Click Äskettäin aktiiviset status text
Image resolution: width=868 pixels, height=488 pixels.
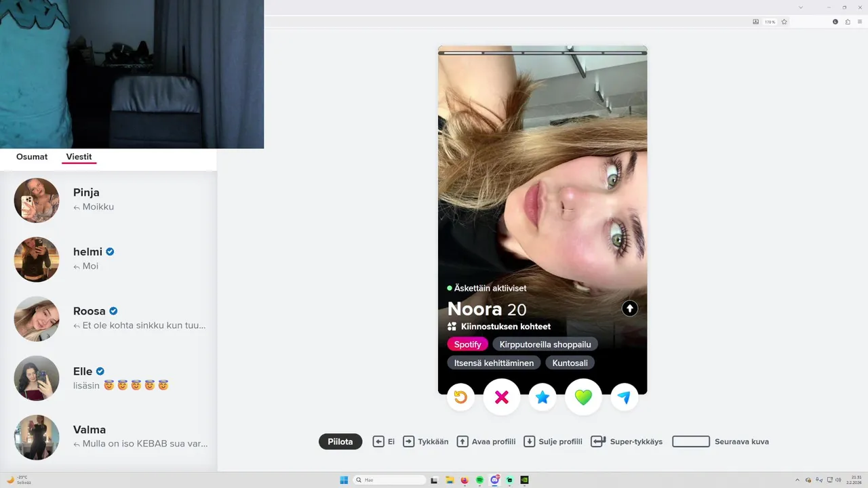[490, 288]
